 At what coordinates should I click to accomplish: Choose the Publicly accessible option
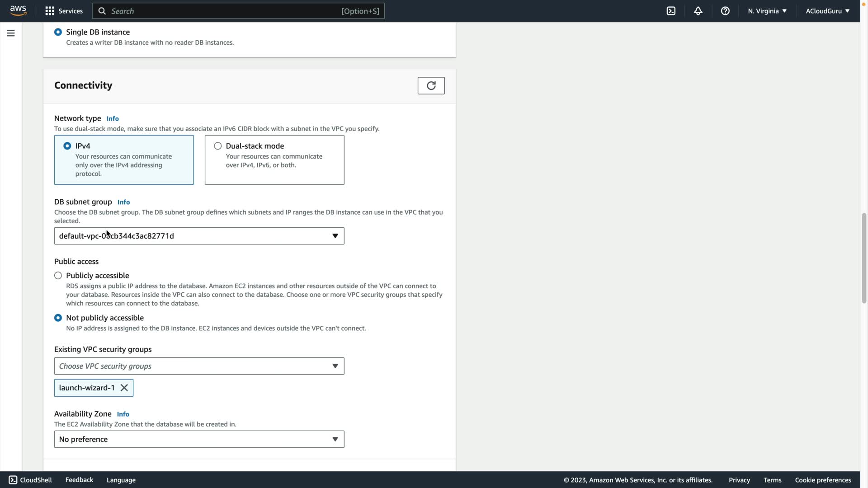(58, 276)
